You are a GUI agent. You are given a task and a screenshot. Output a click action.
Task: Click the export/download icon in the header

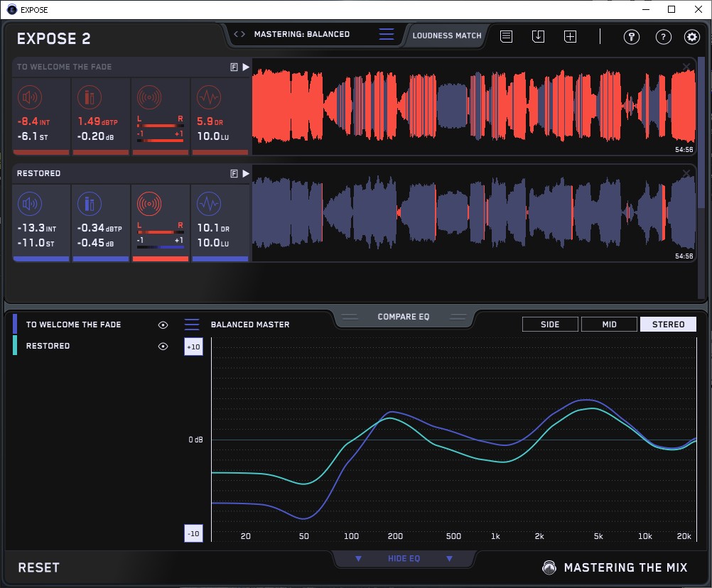(x=538, y=36)
